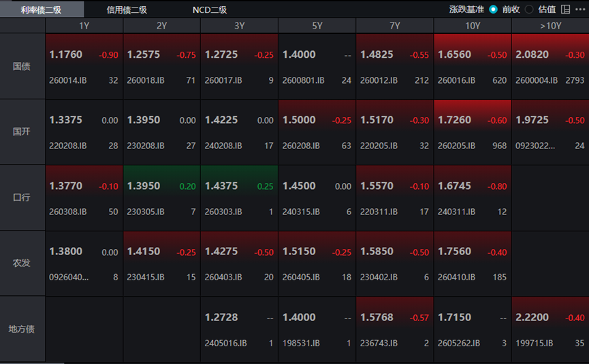Open bond 230305.IB in 口行 2Y
The image size is (589, 364).
(146, 212)
